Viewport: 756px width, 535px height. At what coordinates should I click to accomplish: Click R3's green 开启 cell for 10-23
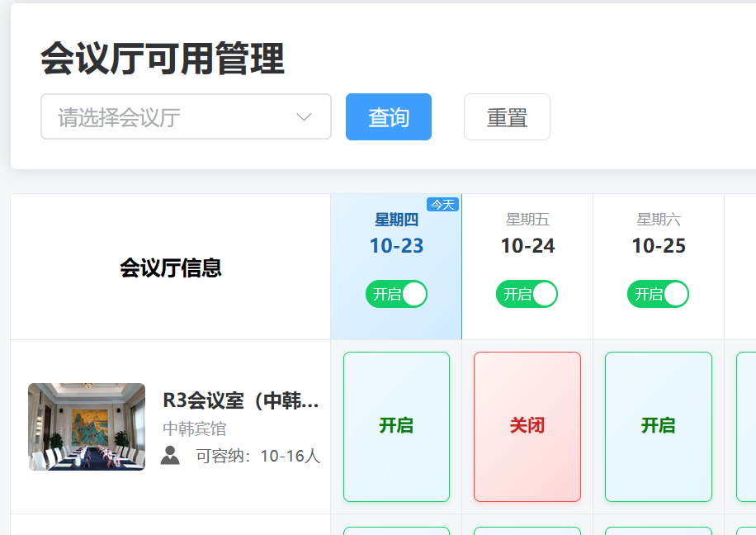click(x=396, y=426)
